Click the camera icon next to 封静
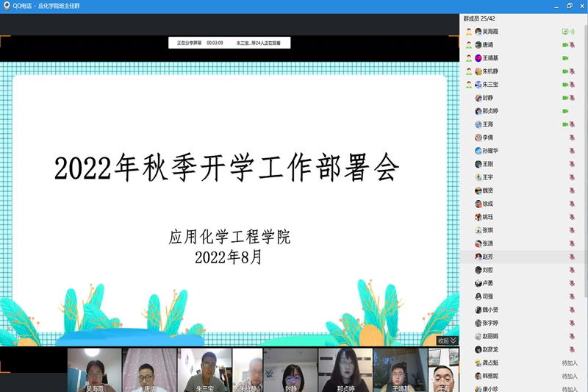The width and height of the screenshot is (588, 392). (565, 98)
